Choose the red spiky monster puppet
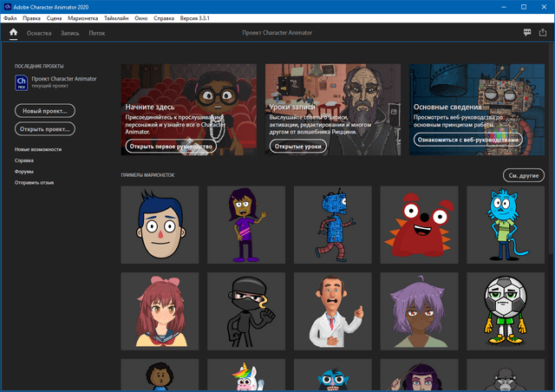Viewport: 555px width, 392px height. 419,225
